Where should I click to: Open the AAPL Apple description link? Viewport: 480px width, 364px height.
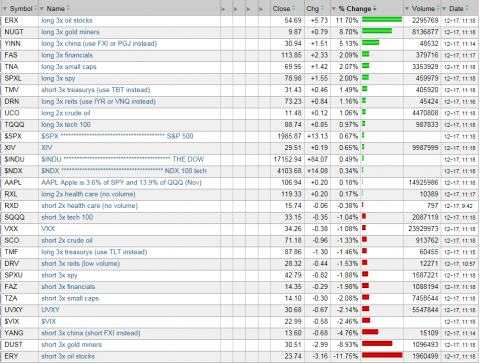pos(121,182)
